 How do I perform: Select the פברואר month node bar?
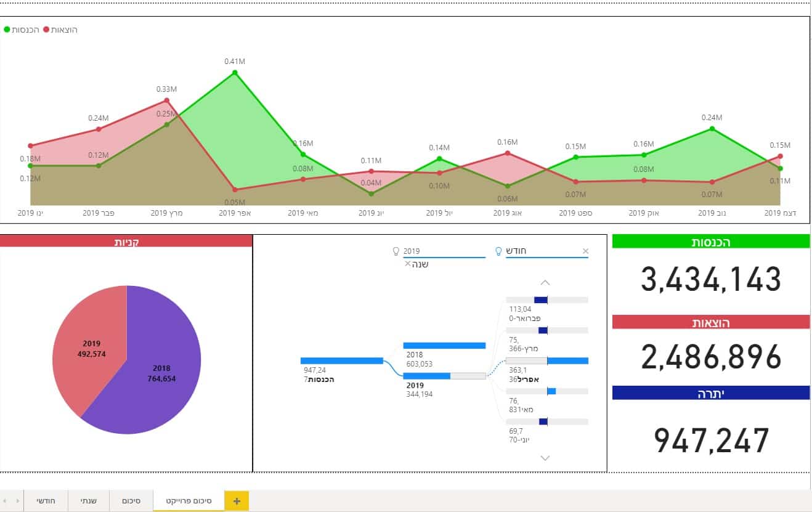(547, 300)
